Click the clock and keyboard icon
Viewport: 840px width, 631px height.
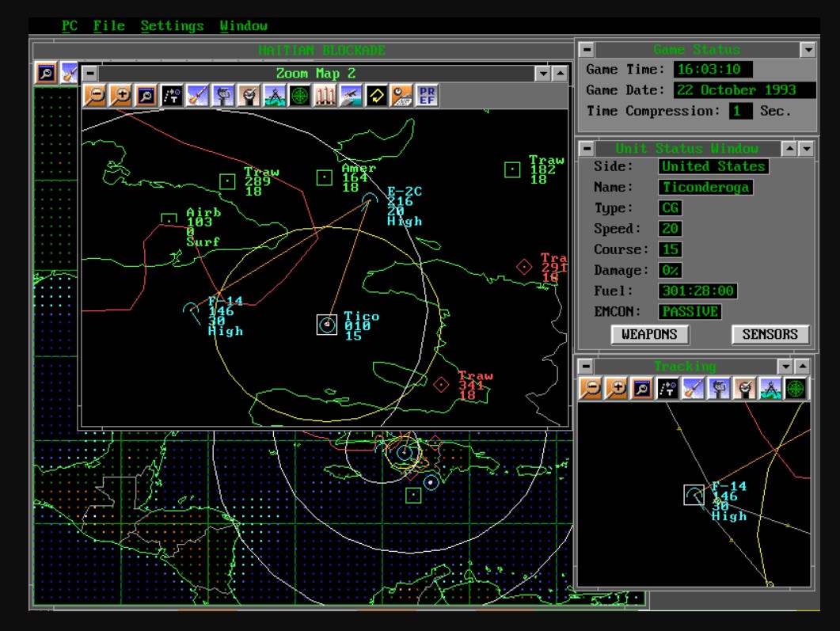coord(401,97)
